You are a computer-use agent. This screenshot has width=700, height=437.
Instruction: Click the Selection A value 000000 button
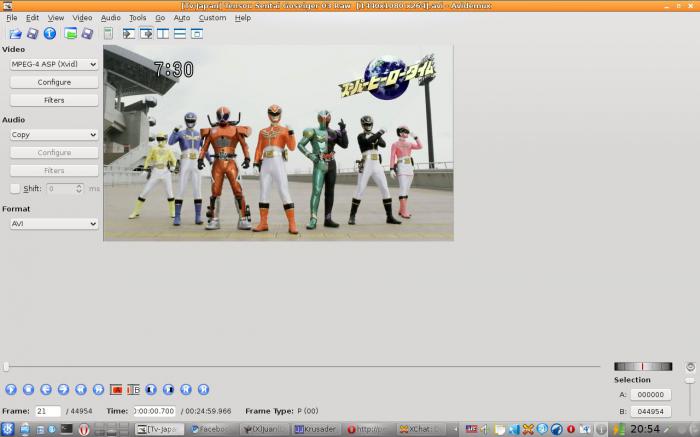(x=650, y=395)
